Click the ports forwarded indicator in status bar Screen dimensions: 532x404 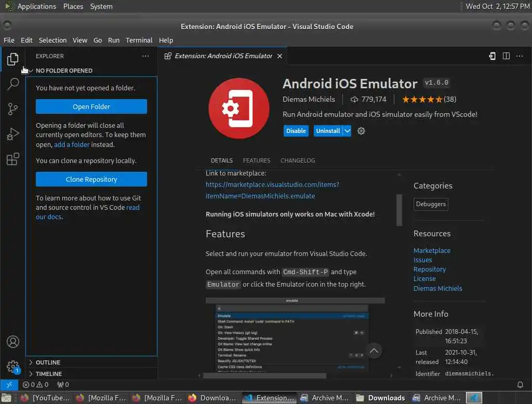click(x=63, y=385)
